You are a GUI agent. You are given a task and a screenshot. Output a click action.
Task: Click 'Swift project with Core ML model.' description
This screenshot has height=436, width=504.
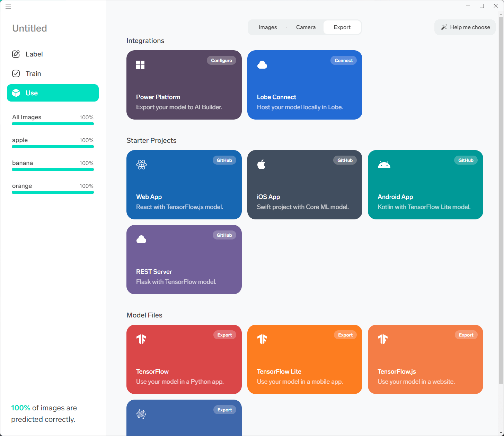coord(303,207)
